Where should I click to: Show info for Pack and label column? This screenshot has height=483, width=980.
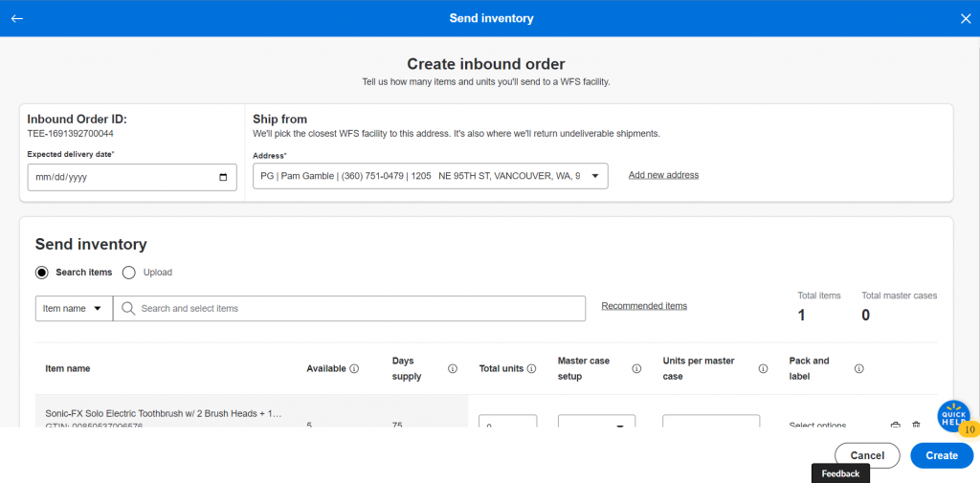pyautogui.click(x=858, y=368)
